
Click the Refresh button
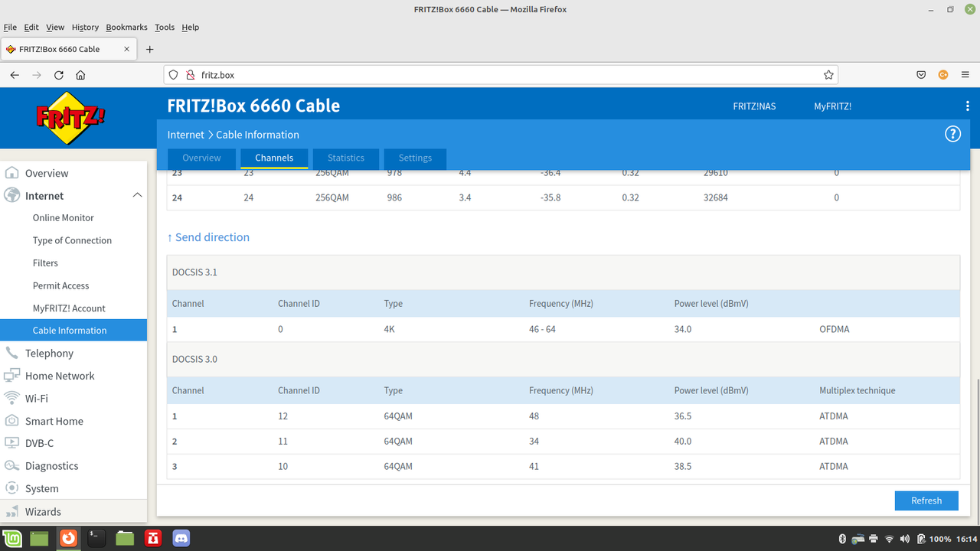click(x=926, y=500)
